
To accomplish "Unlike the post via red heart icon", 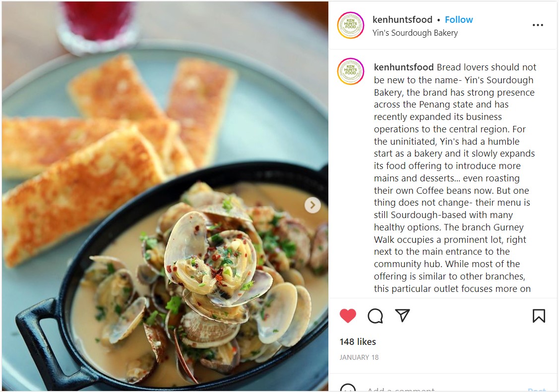I will coord(348,316).
